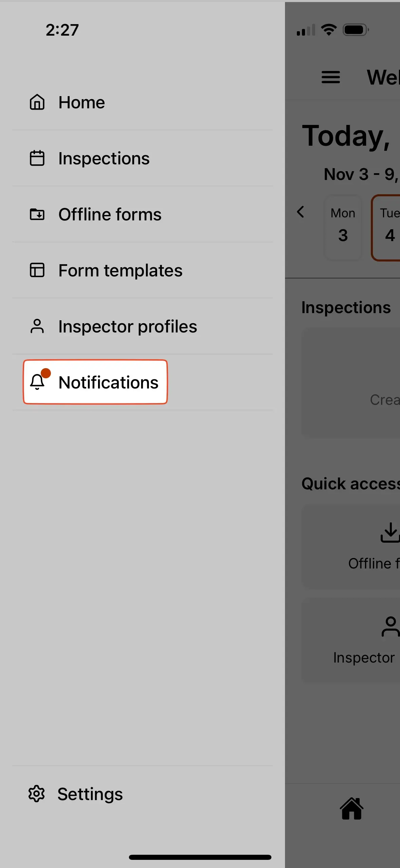The height and width of the screenshot is (868, 400).
Task: Open Settings using the gear icon
Action: [x=37, y=794]
